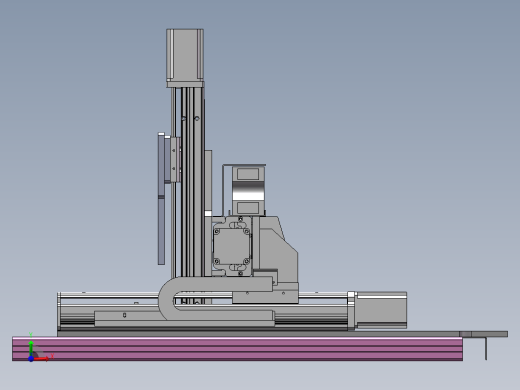Select the stepper motor atop the vertical column

pos(185,55)
